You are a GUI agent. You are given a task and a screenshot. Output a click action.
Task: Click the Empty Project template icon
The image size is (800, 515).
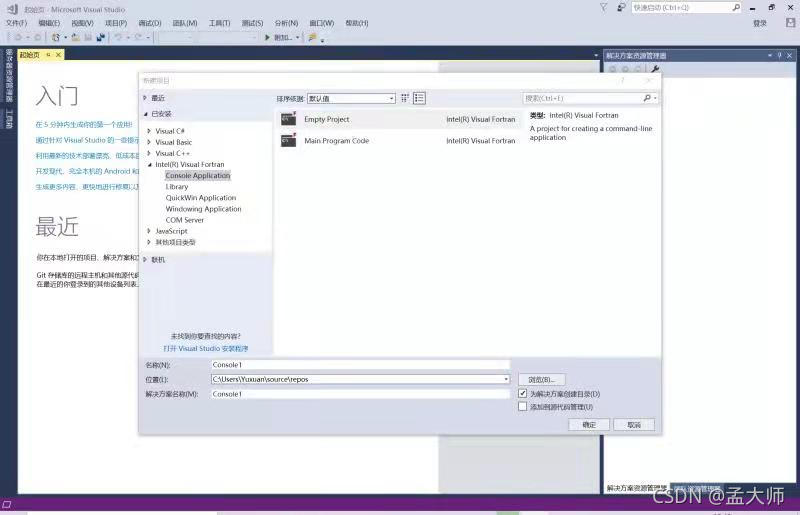tap(288, 119)
